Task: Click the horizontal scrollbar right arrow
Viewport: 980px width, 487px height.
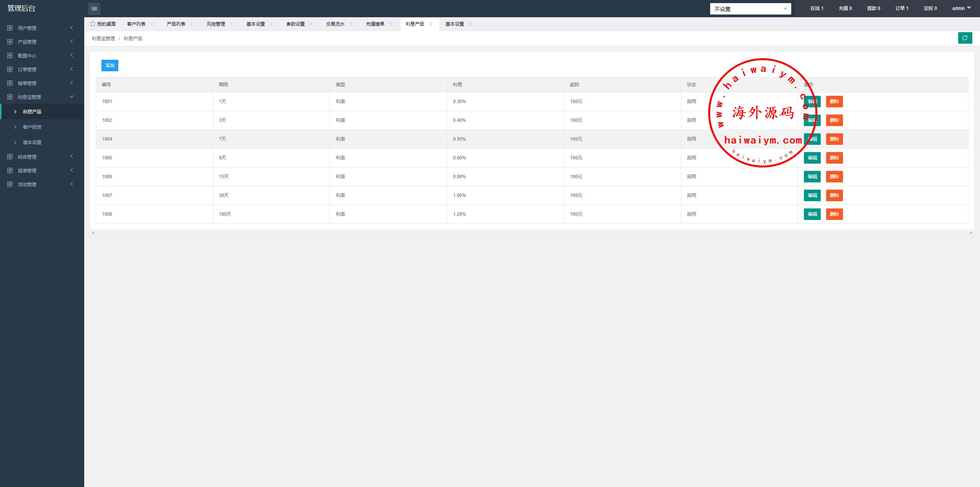Action: 971,233
